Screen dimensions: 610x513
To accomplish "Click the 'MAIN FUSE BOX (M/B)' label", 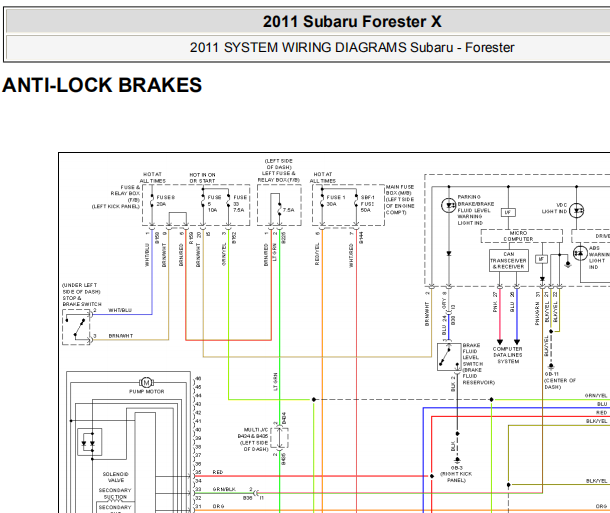I will [400, 190].
